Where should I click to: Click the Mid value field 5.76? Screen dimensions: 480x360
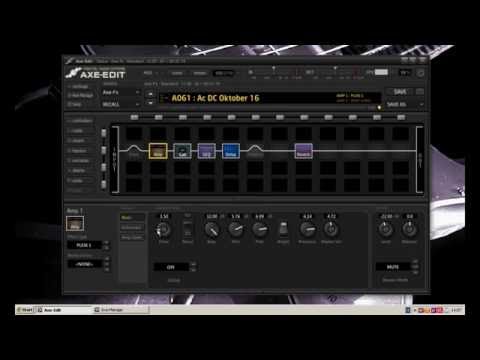(236, 216)
